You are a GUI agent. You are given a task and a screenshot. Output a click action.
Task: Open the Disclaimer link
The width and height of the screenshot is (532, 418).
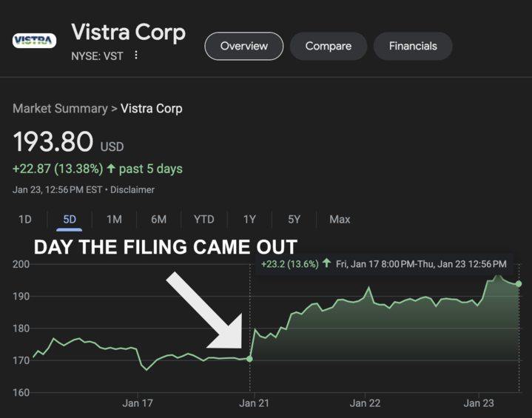click(x=132, y=189)
